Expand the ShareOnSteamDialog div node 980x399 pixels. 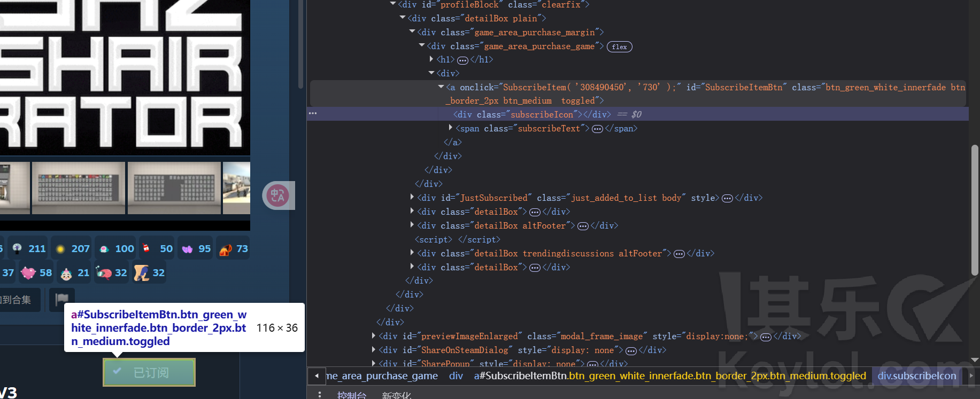tap(374, 349)
